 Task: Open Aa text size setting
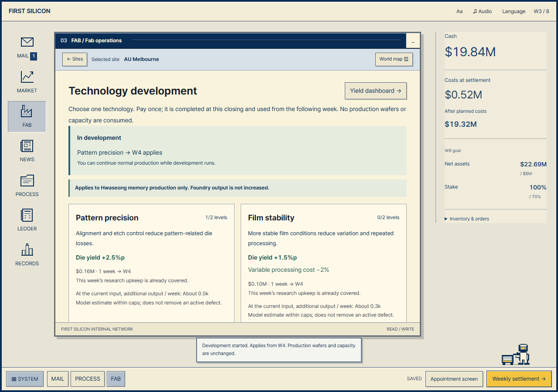pos(459,11)
